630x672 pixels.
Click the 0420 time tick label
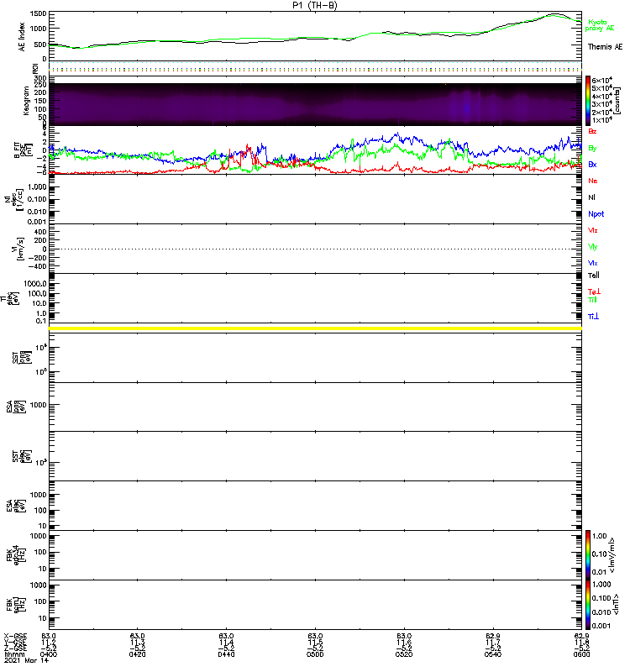click(x=138, y=654)
